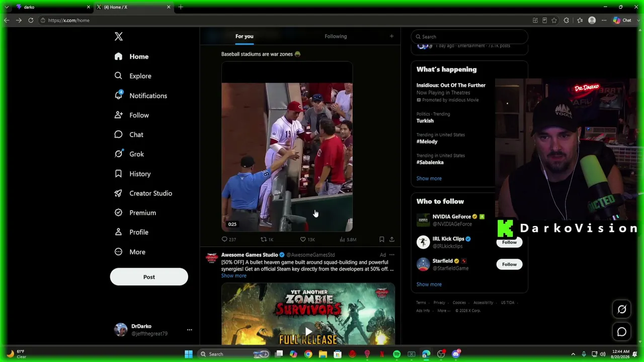Open the browser profile avatar
Screen dimensions: 644x362
click(592, 20)
